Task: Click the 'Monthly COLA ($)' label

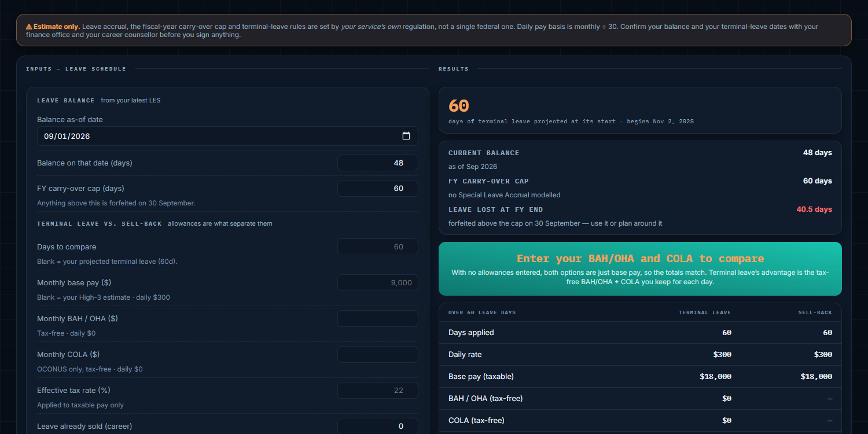Action: click(68, 355)
